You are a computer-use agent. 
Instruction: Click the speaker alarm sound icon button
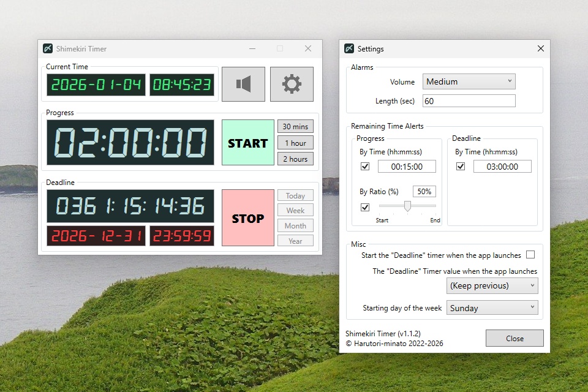[x=243, y=84]
